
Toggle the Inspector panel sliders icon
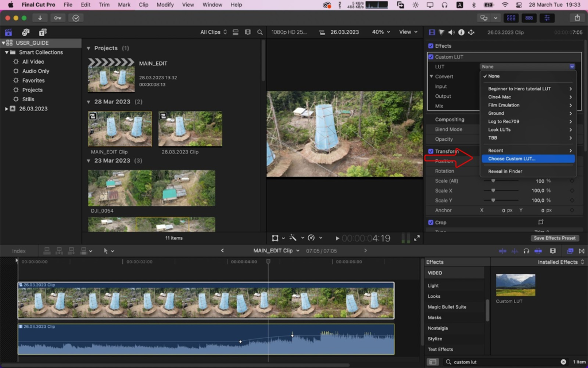click(x=547, y=18)
